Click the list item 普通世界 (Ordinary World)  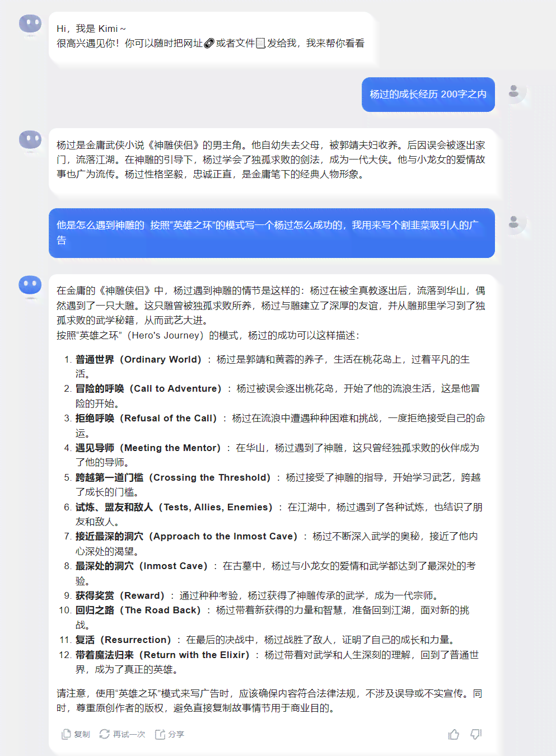tap(272, 367)
